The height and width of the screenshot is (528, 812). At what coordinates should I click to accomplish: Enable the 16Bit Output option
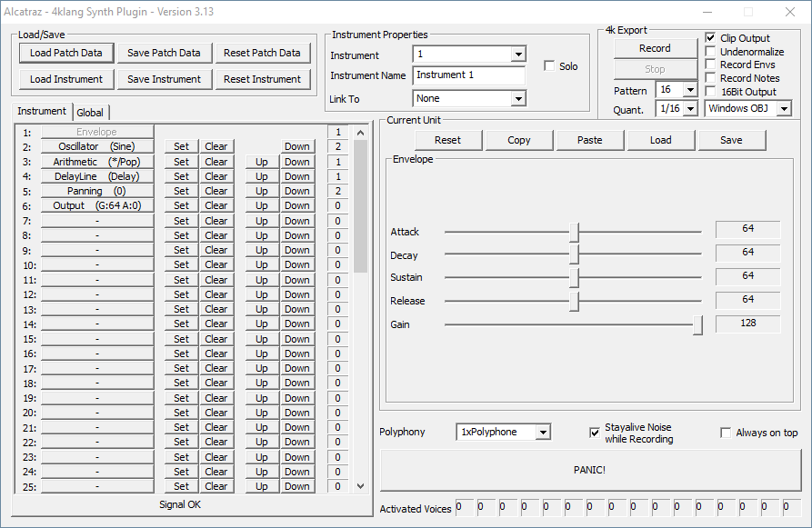(x=711, y=92)
